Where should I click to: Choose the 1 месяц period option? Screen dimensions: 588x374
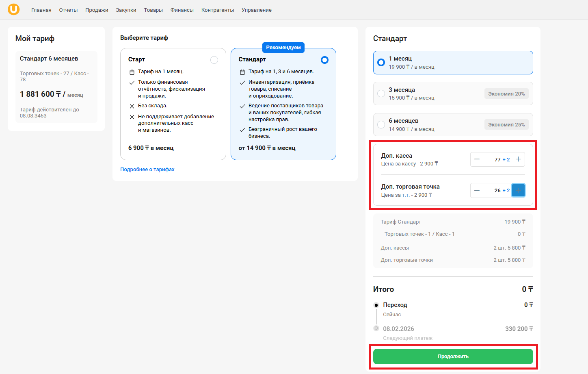point(453,63)
